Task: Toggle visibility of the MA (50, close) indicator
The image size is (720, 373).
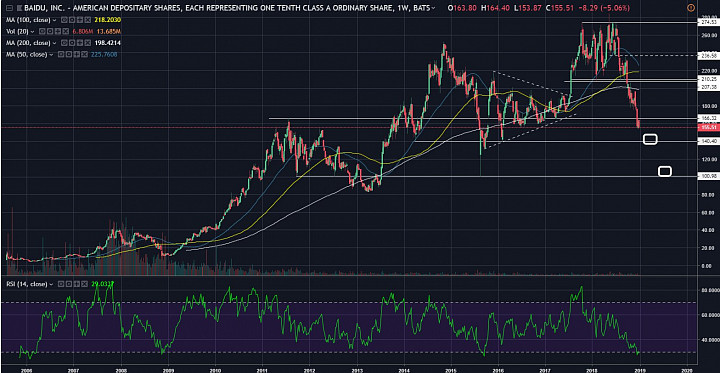Action: [61, 54]
